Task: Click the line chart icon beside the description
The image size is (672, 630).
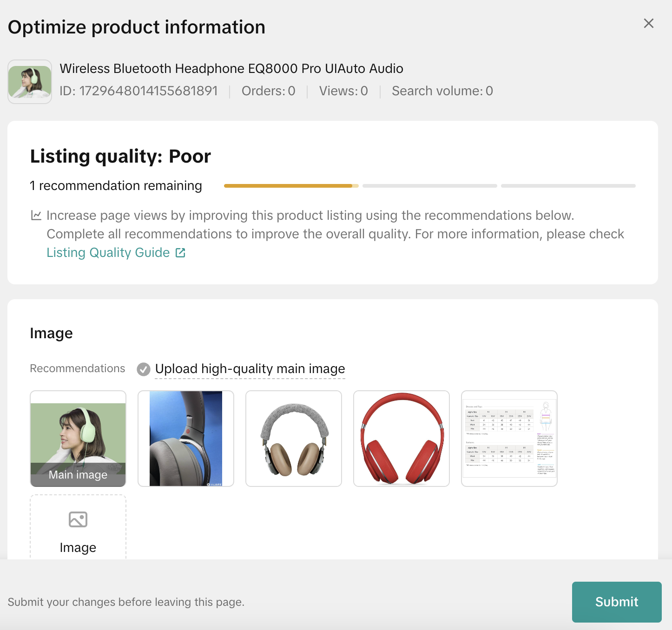Action: pos(36,216)
